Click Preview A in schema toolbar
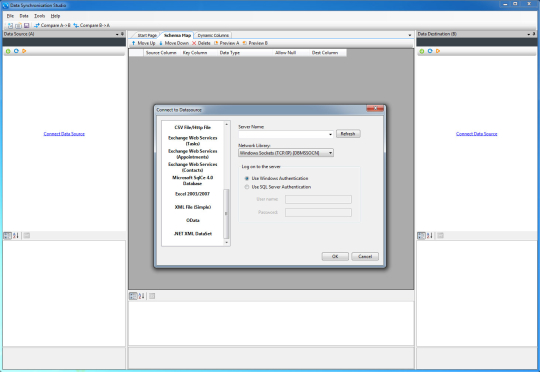Viewport: 540px width, 372px height. (x=226, y=43)
